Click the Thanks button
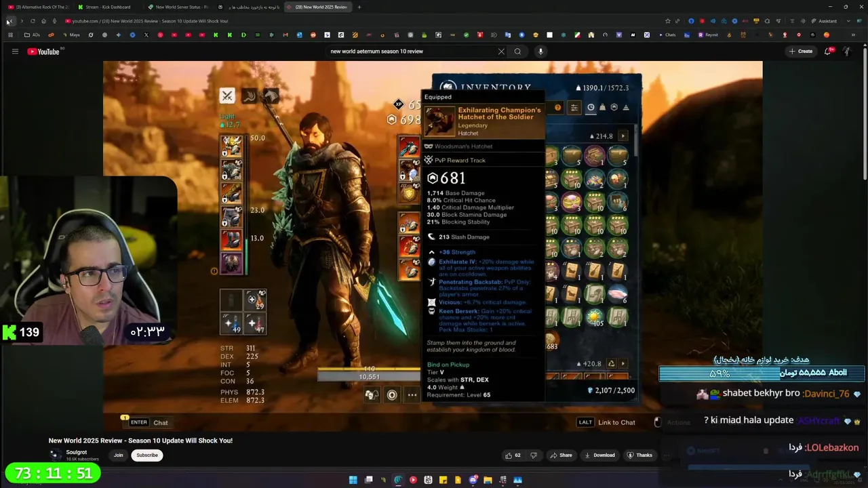The image size is (868, 488). pyautogui.click(x=639, y=455)
